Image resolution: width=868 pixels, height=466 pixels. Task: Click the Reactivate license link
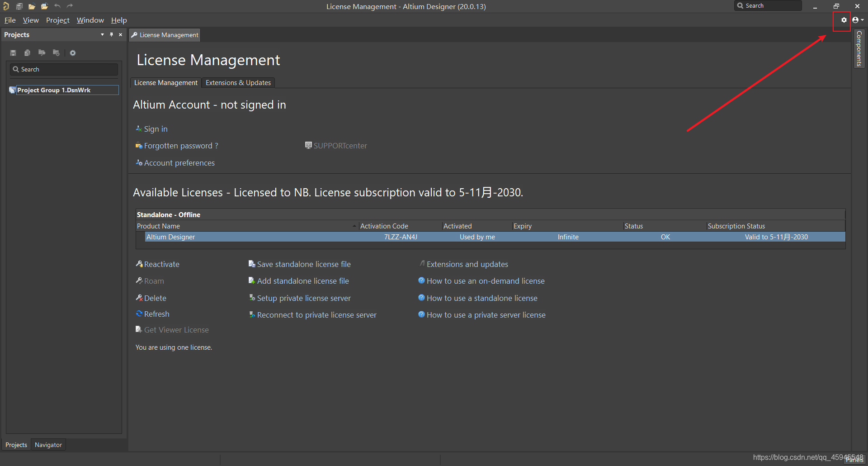[161, 265]
